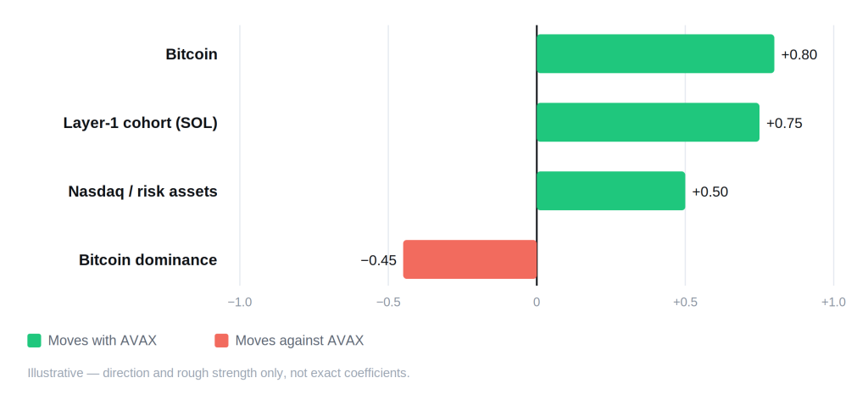The width and height of the screenshot is (868, 400).
Task: Click the +1.0 axis tick label
Action: (x=833, y=302)
